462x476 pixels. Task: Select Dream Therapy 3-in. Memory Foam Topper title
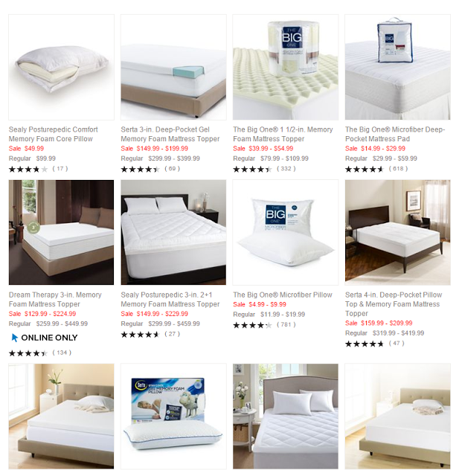click(x=55, y=299)
